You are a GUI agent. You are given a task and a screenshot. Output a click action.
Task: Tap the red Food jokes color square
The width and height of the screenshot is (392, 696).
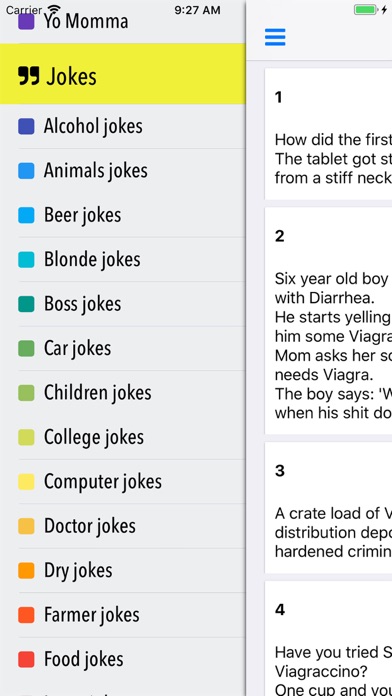click(x=26, y=659)
